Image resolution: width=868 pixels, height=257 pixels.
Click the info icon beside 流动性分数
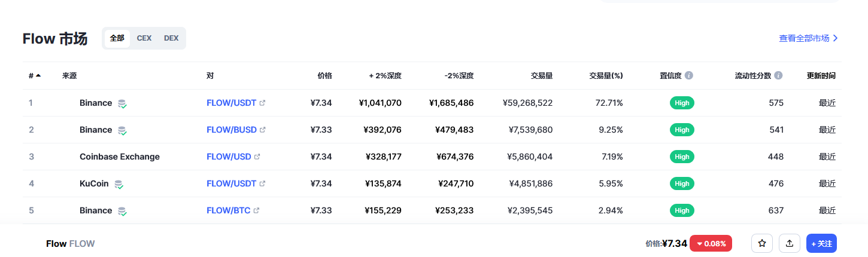[x=778, y=76]
